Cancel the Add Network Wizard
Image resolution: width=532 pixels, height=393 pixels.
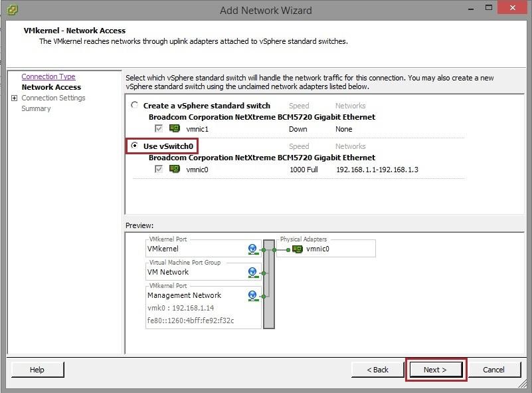pos(494,370)
